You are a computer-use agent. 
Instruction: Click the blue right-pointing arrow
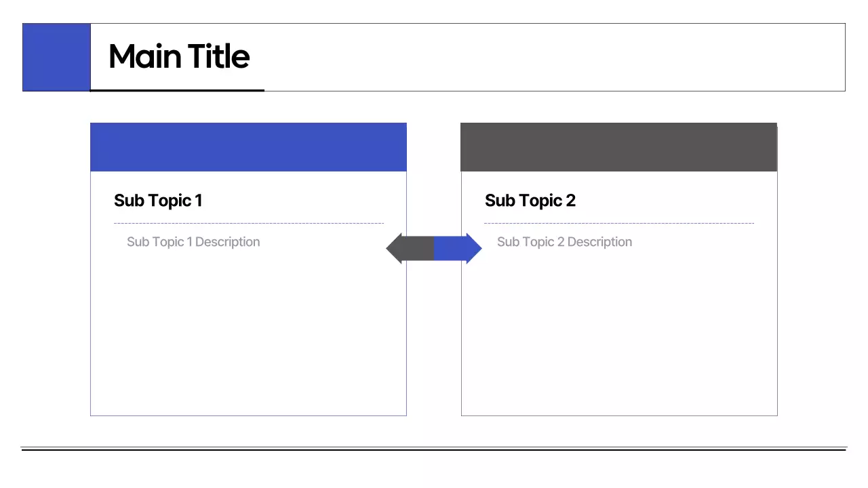point(456,249)
